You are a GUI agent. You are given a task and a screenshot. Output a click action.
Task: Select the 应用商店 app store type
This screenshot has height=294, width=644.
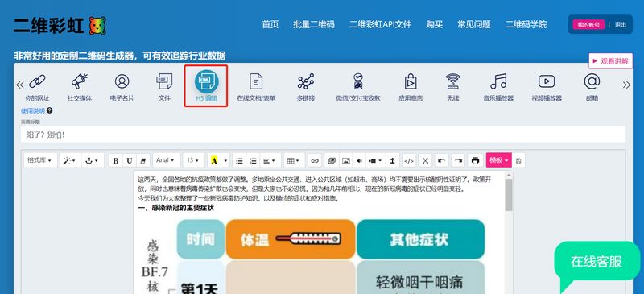(x=411, y=87)
